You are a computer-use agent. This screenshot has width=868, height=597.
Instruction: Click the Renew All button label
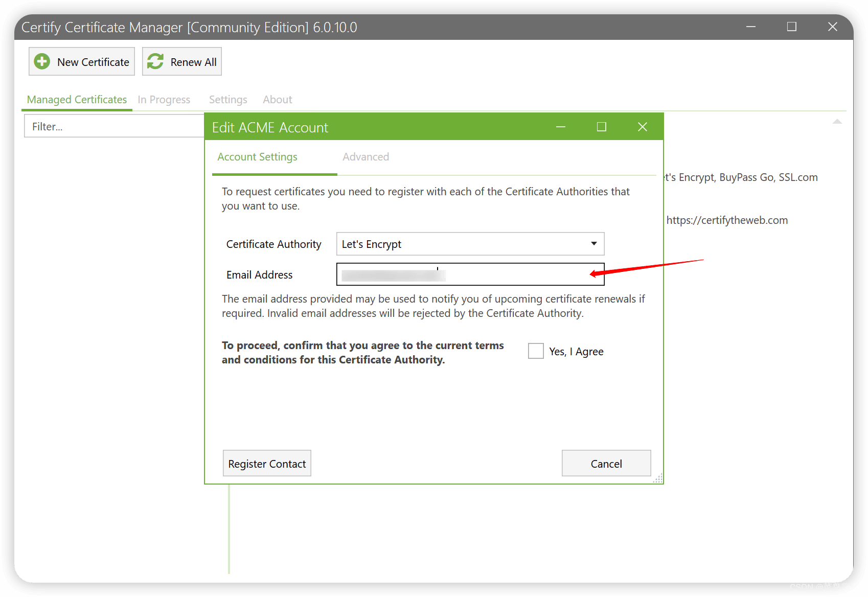tap(193, 62)
